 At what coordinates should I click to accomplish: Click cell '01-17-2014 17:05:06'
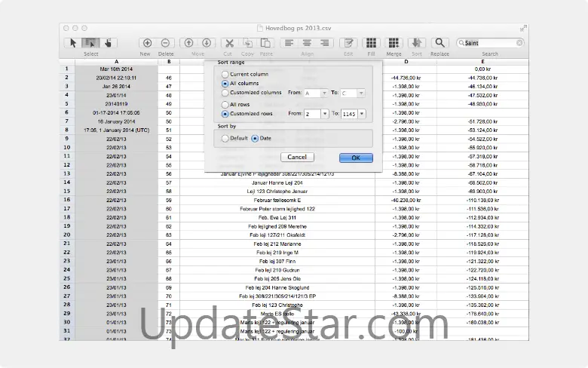[116, 113]
